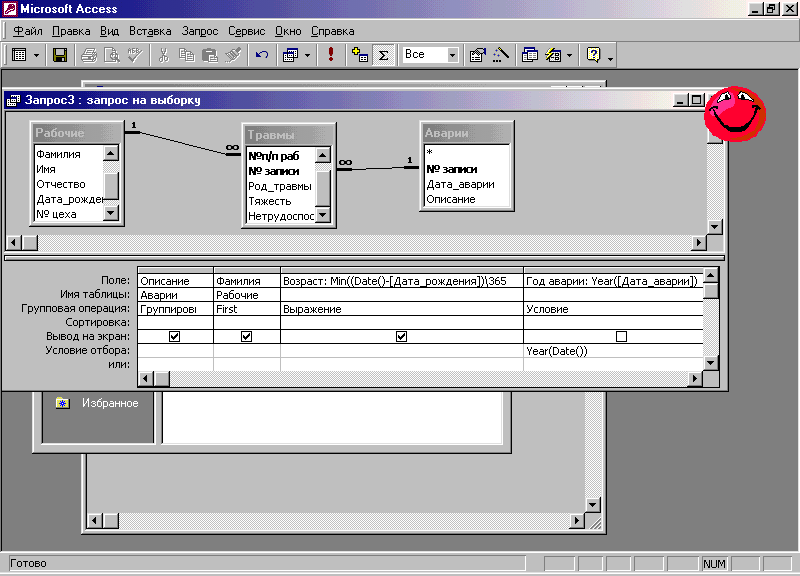This screenshot has width=800, height=576.
Task: Run the query with the exclamation icon
Action: (331, 55)
